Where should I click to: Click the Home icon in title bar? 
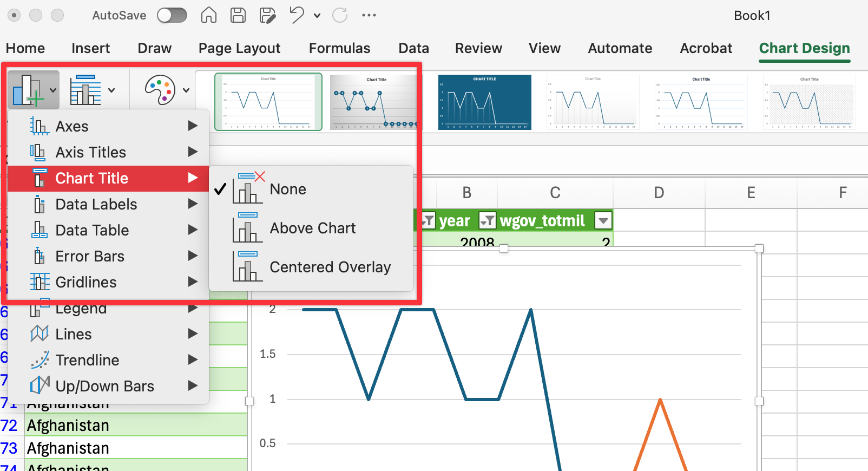(x=208, y=15)
